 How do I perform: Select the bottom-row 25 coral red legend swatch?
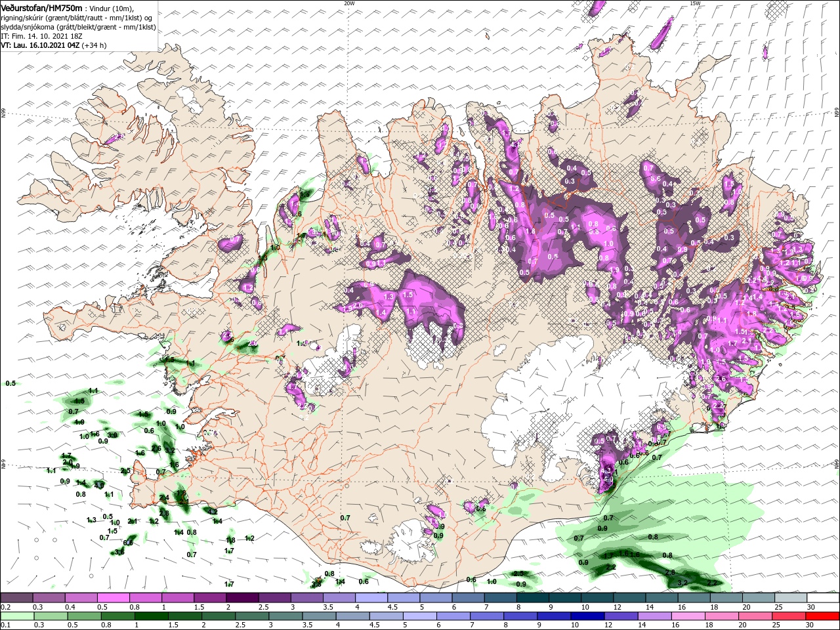point(789,616)
